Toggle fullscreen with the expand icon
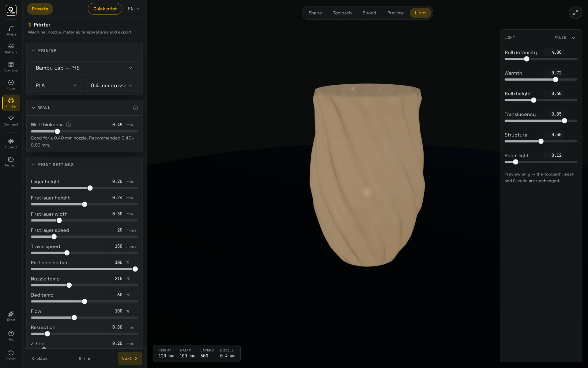The height and width of the screenshot is (368, 588). point(575,13)
